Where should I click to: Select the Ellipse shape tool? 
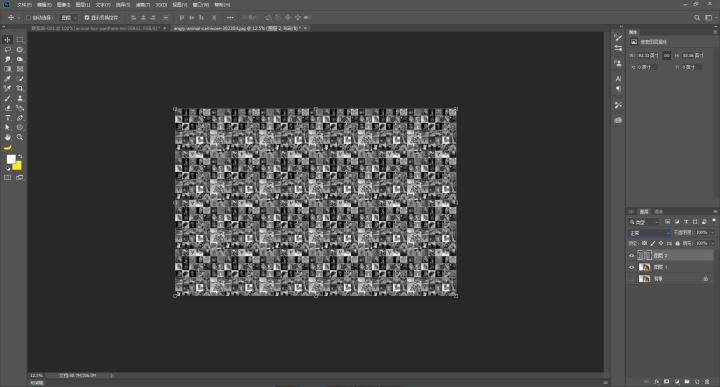point(20,128)
